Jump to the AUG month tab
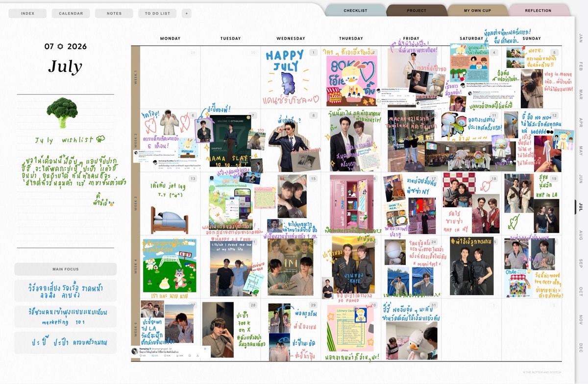Screen dimensions: 588x384 click(581, 235)
